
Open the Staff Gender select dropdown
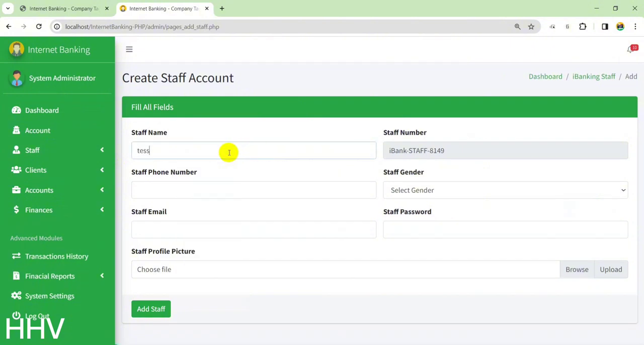[x=506, y=190]
